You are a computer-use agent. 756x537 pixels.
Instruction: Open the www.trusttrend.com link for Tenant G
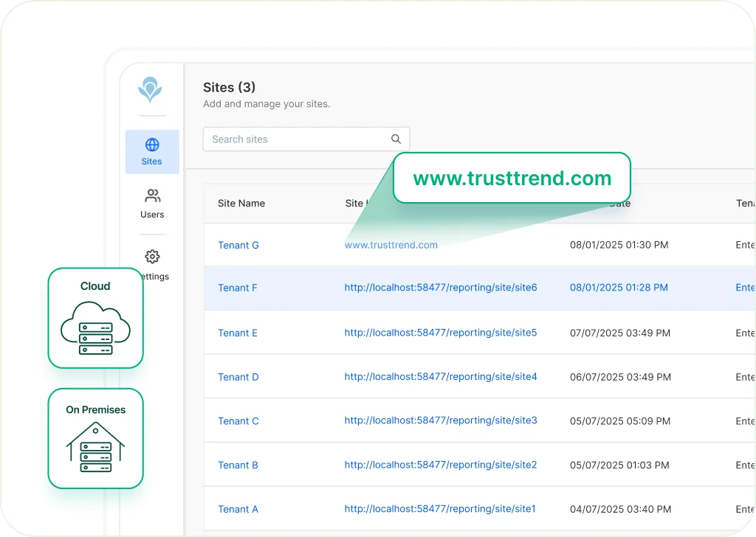point(391,244)
